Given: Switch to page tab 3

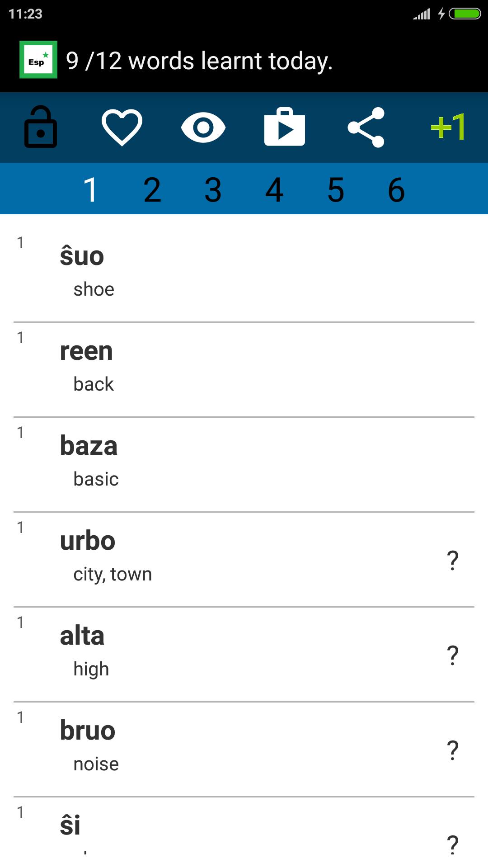Looking at the screenshot, I should 213,189.
